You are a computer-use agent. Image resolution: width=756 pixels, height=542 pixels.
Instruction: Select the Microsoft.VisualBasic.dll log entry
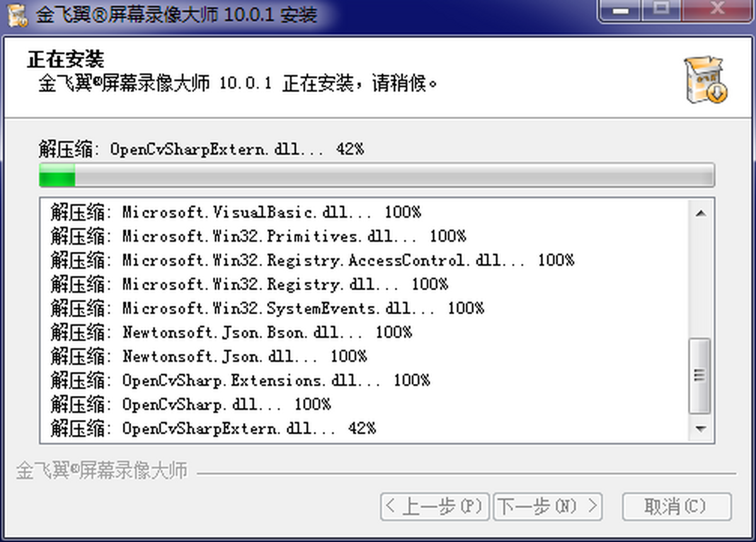(x=236, y=212)
